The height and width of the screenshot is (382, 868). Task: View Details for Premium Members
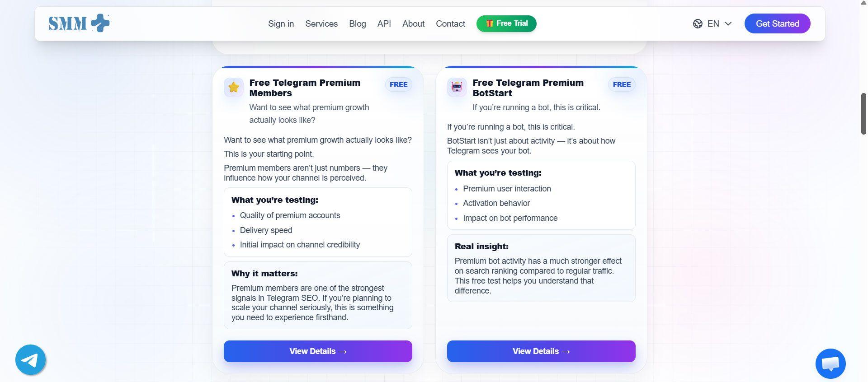(318, 351)
